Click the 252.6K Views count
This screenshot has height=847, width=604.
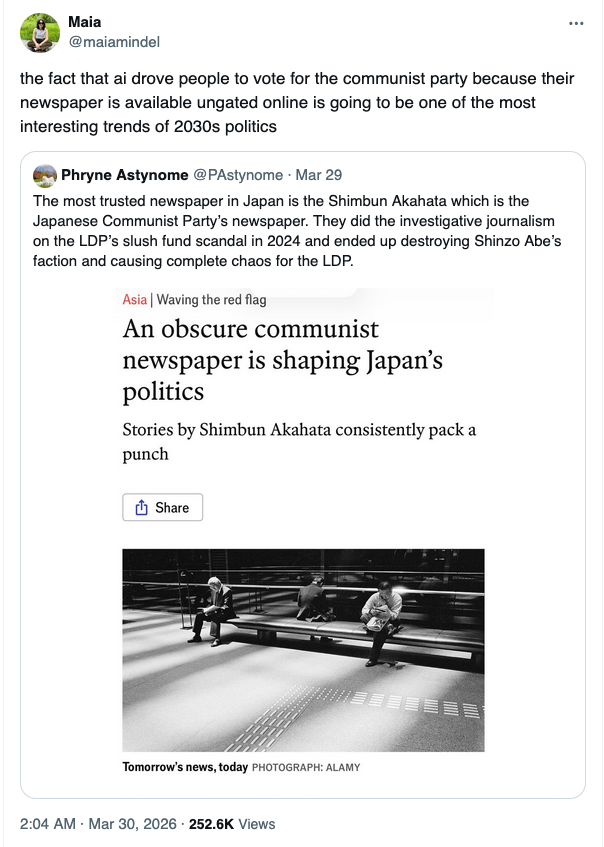pyautogui.click(x=231, y=824)
